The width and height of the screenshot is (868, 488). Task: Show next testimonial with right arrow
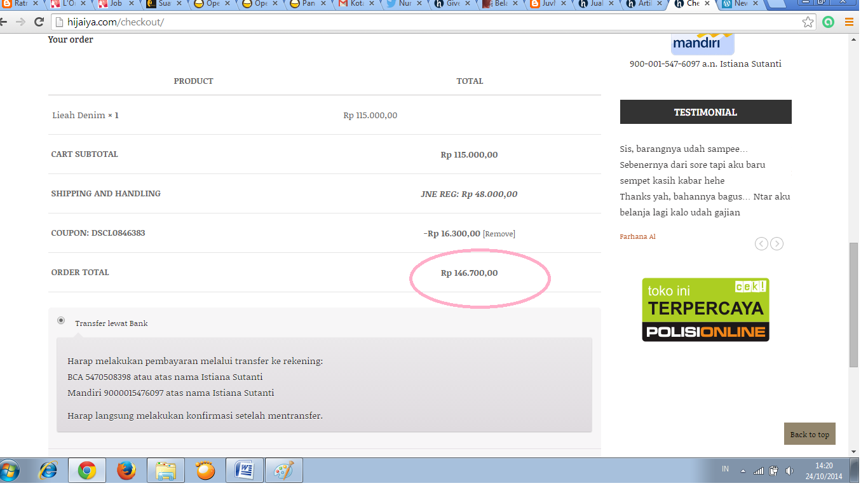776,243
